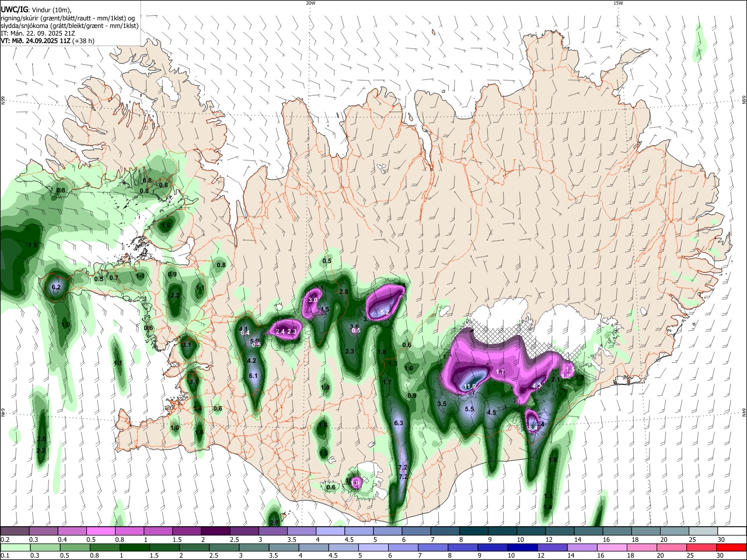This screenshot has height=560, width=747.
Task: Pick the darkest purple snow legend swatch
Action: [x=215, y=531]
